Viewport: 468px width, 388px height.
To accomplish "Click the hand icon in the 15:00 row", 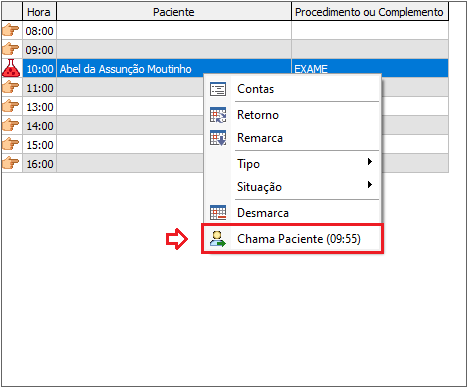I will point(10,144).
